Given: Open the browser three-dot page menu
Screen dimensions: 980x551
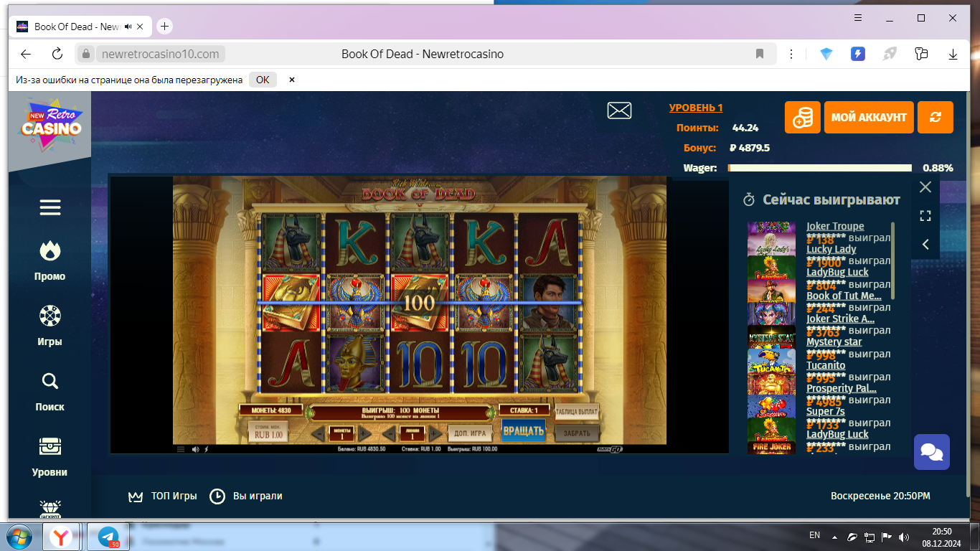Looking at the screenshot, I should click(791, 54).
